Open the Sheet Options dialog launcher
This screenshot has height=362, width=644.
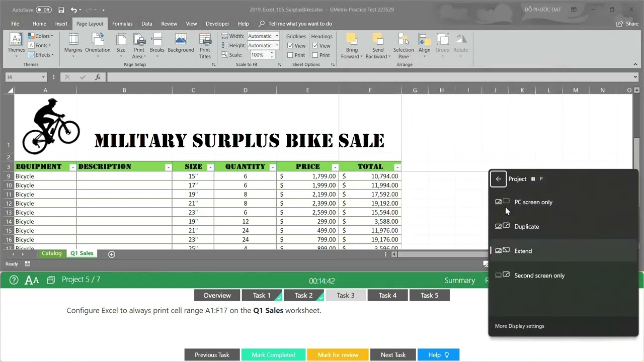(x=333, y=64)
